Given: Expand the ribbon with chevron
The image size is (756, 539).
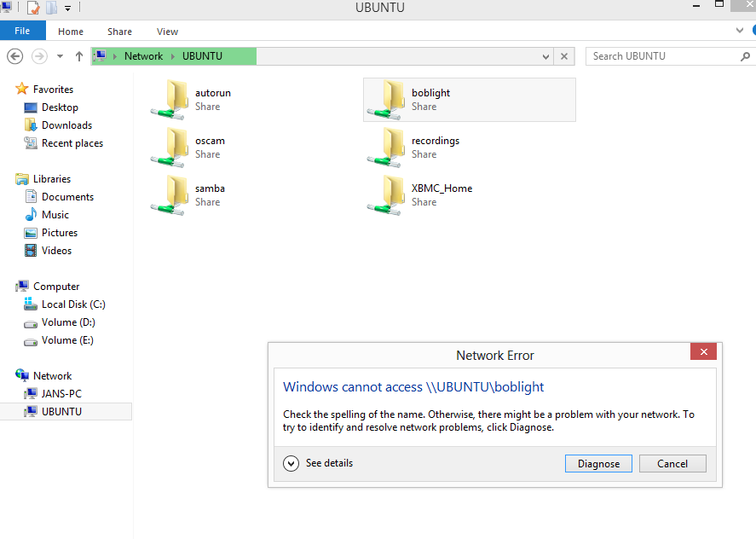Looking at the screenshot, I should tap(740, 31).
